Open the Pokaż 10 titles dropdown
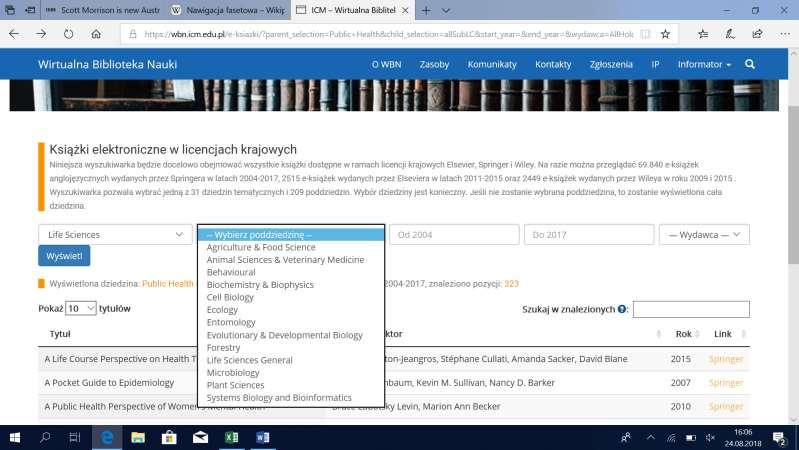This screenshot has width=799, height=450. [x=81, y=308]
